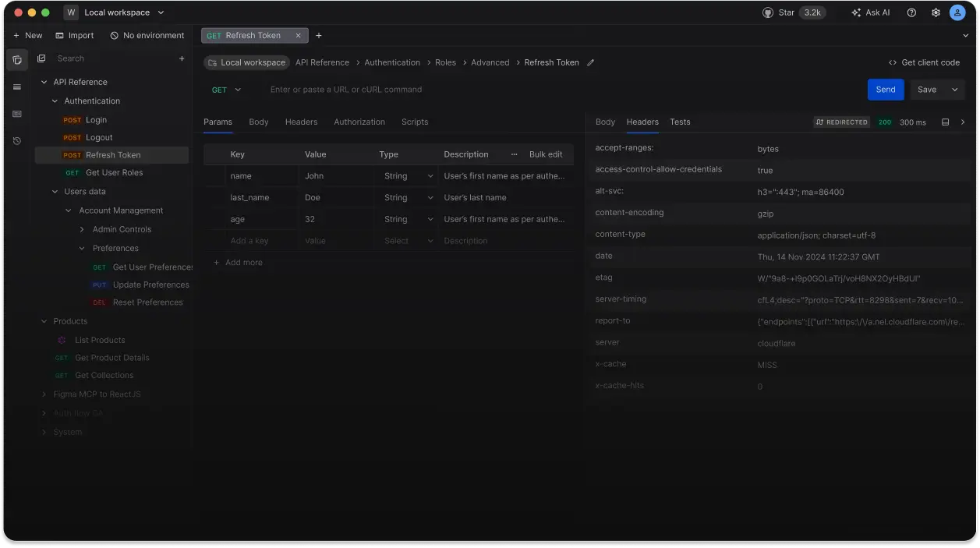The image size is (980, 548).
Task: Click the Send button
Action: pyautogui.click(x=885, y=90)
